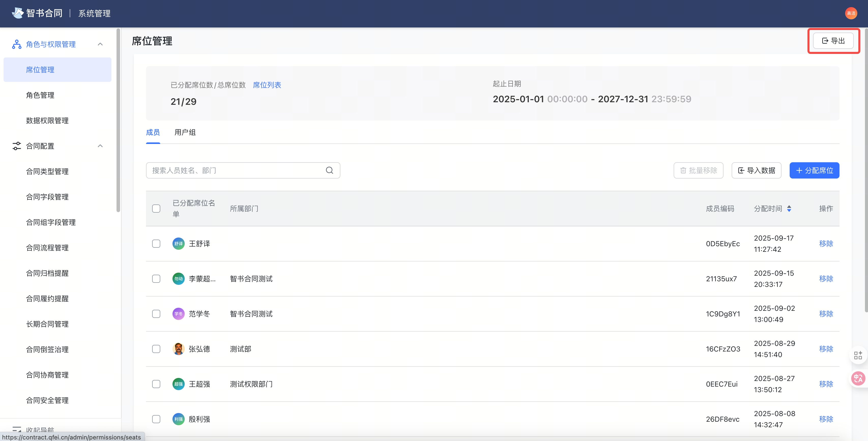Open 合同类型管理 in the sidebar
Image resolution: width=868 pixels, height=441 pixels.
[x=47, y=171]
